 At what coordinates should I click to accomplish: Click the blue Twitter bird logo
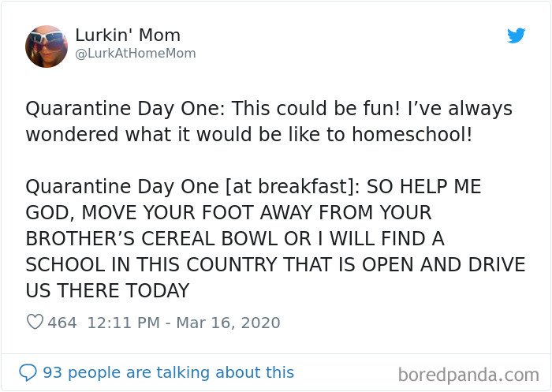(x=516, y=35)
